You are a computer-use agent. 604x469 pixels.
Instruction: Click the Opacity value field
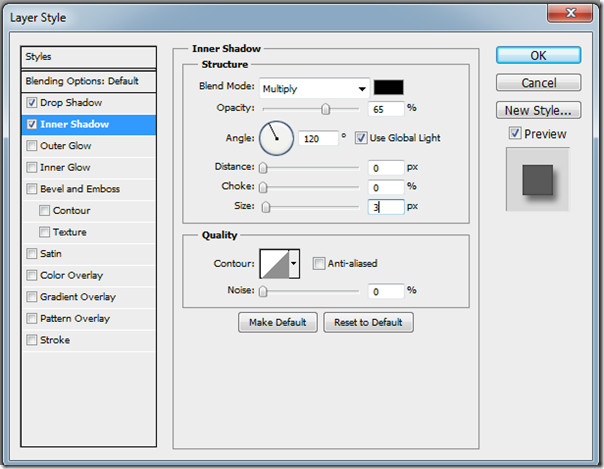[x=386, y=109]
